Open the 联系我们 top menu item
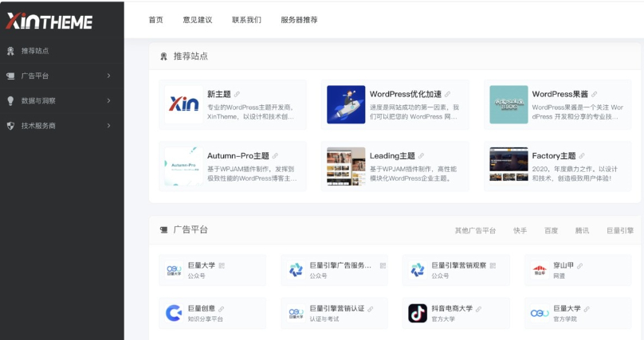The height and width of the screenshot is (340, 644). tap(246, 20)
